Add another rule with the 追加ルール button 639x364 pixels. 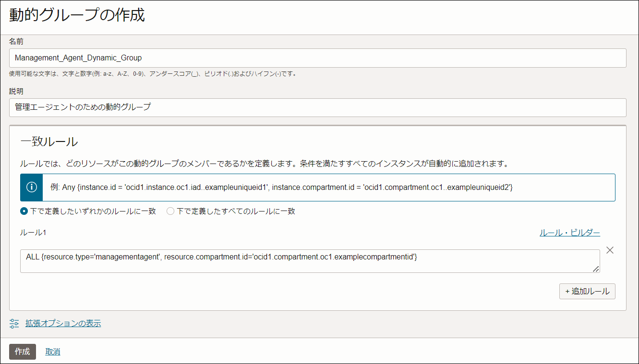click(x=587, y=291)
